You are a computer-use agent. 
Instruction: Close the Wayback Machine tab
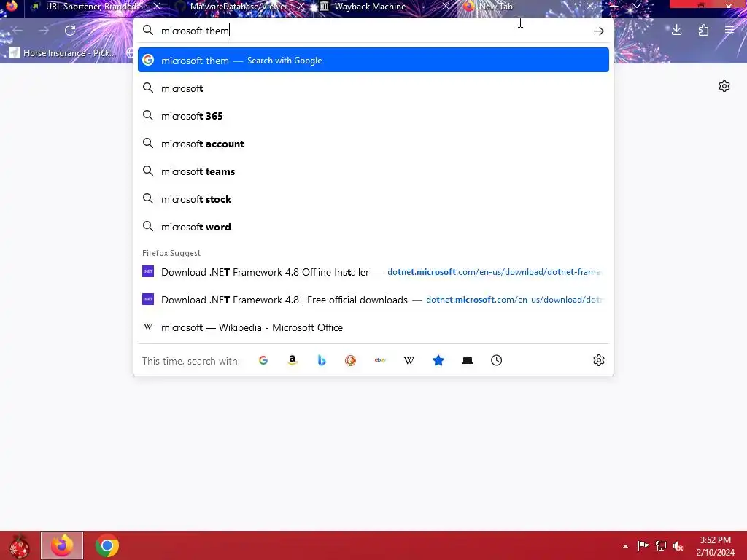coord(446,7)
